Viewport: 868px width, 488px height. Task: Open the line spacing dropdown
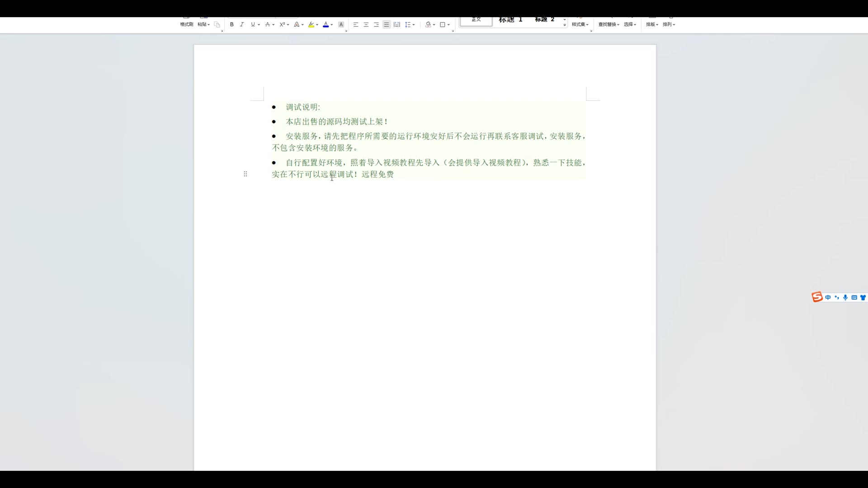pyautogui.click(x=414, y=24)
